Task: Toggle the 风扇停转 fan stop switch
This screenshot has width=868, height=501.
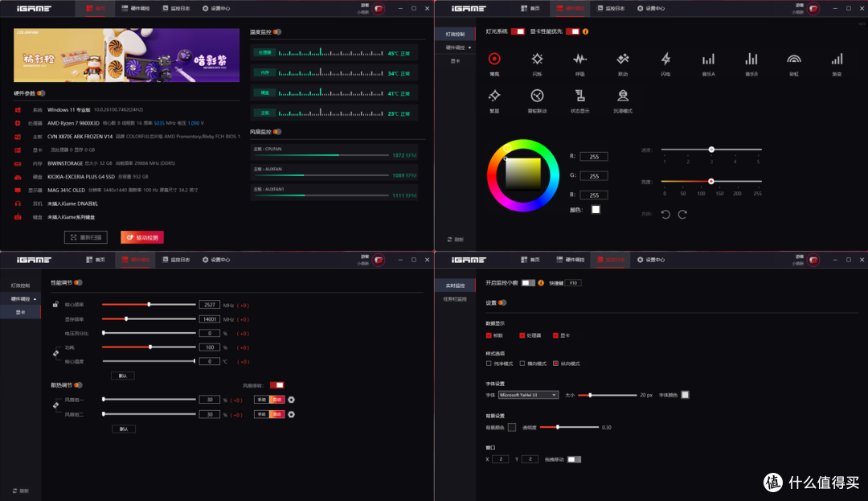Action: point(276,385)
